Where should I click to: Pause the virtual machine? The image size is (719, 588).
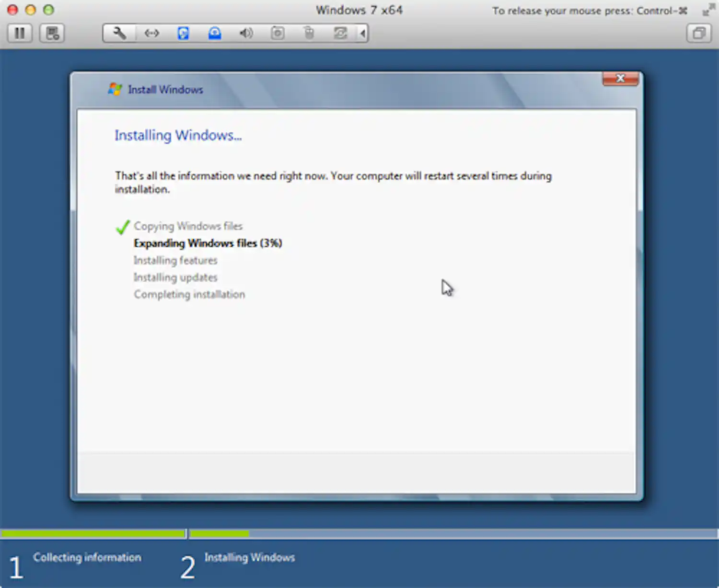[20, 33]
